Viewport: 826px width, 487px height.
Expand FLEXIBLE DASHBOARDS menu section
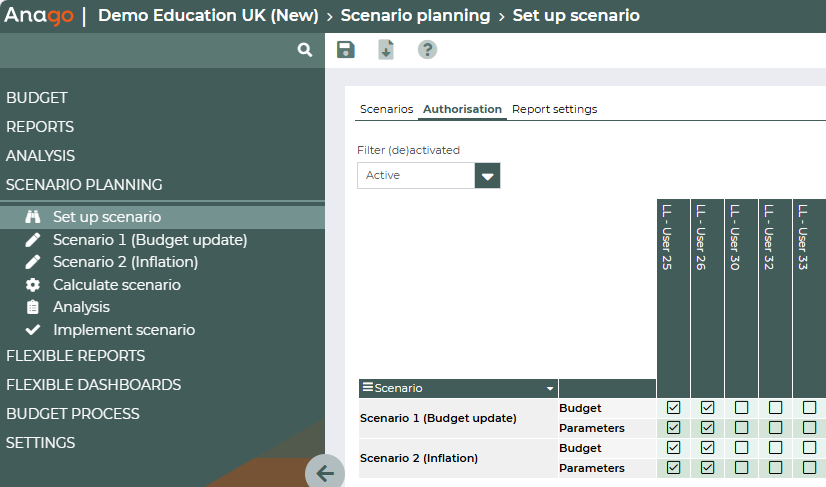pyautogui.click(x=93, y=385)
